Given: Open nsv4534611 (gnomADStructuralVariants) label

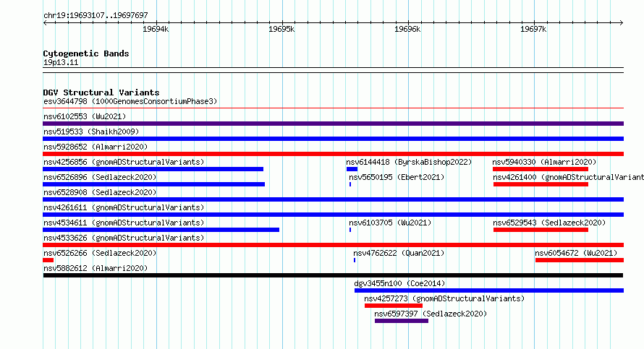Looking at the screenshot, I should [x=124, y=223].
